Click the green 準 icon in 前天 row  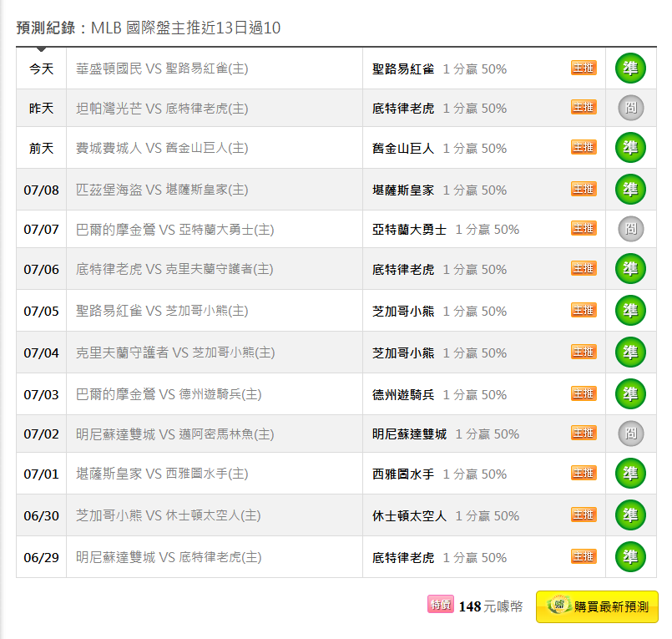click(x=630, y=148)
